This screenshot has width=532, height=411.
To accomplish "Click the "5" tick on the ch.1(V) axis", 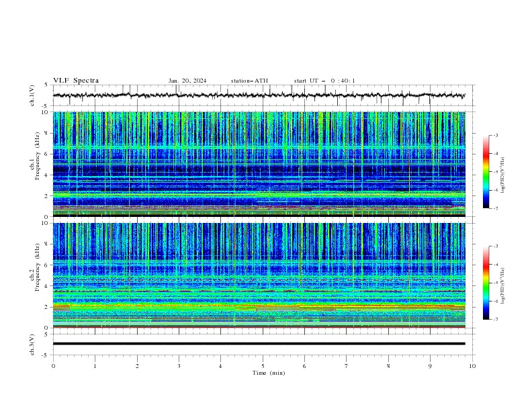I will pyautogui.click(x=47, y=85).
